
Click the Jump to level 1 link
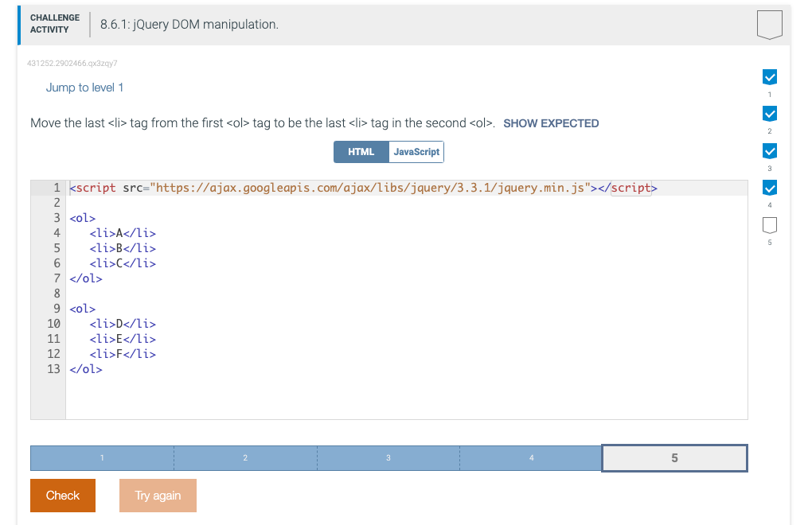coord(84,87)
